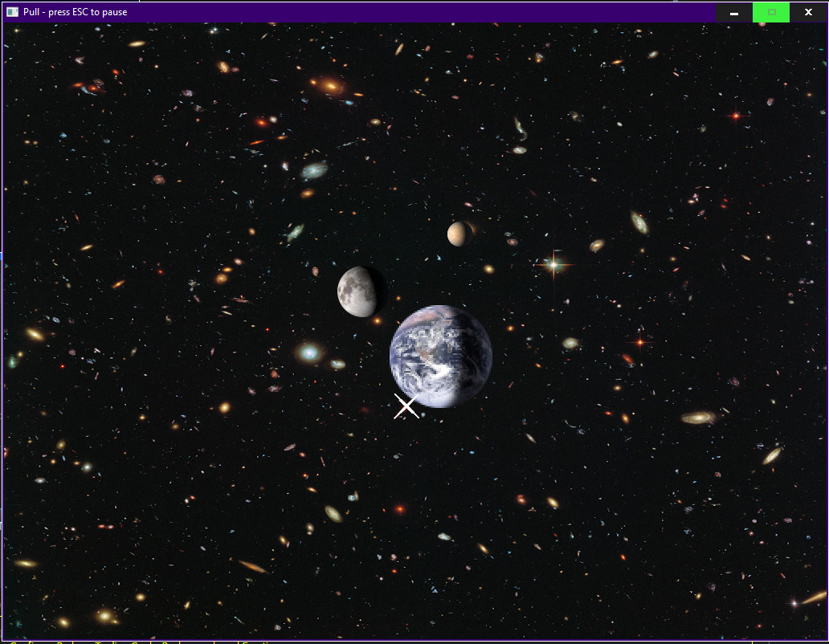Click the red star in the top-right area
The image size is (829, 644).
pyautogui.click(x=735, y=116)
